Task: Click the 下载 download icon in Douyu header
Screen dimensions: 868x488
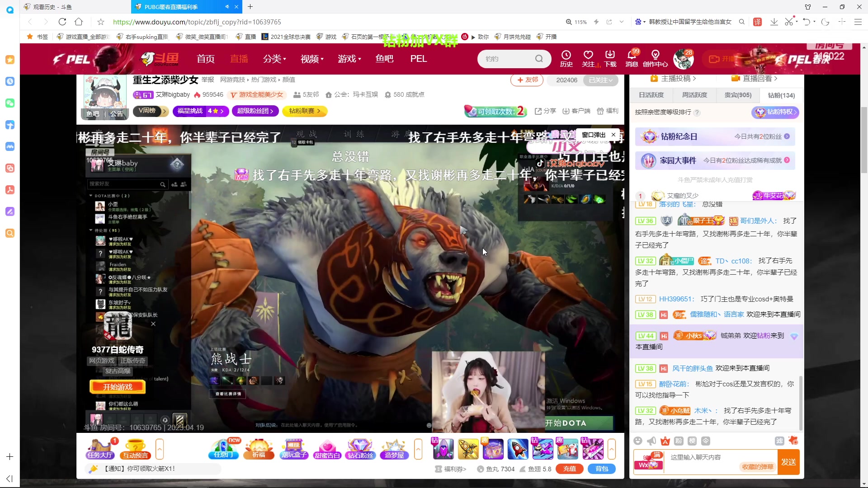Action: [610, 59]
